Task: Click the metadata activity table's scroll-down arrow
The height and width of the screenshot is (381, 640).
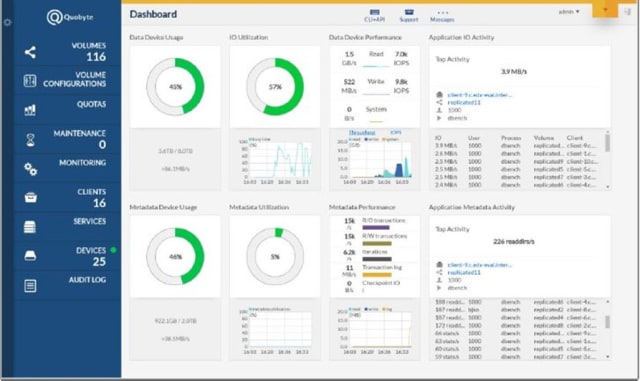Action: tap(608, 356)
